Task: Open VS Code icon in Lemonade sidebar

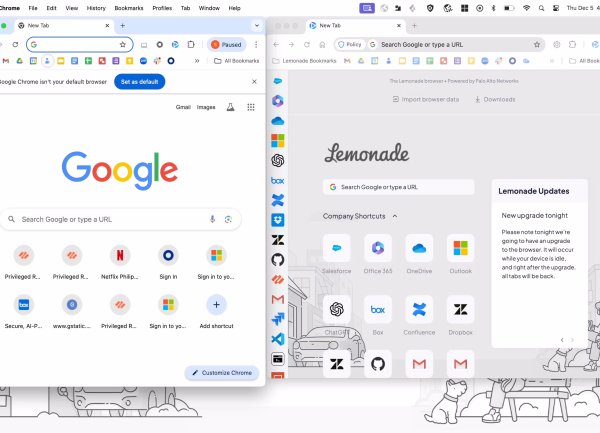Action: click(x=278, y=339)
